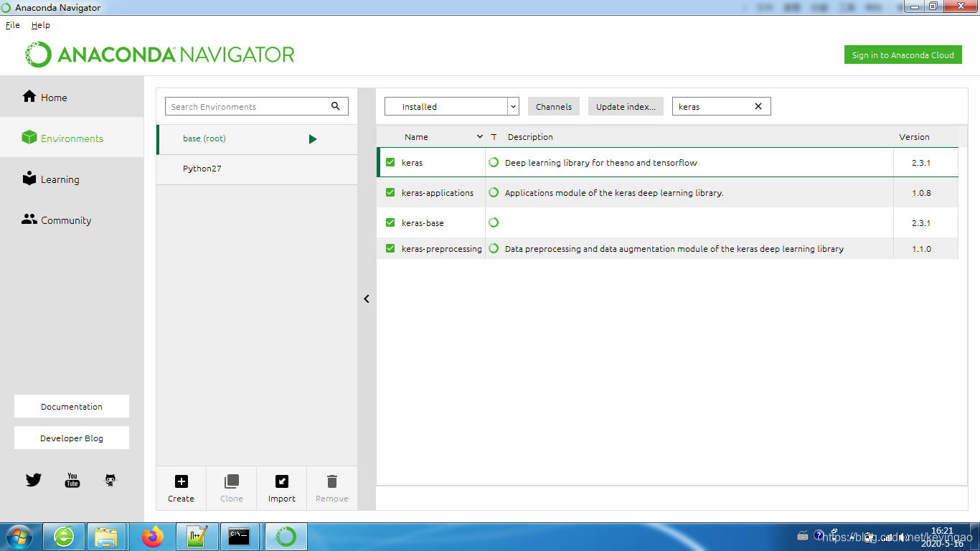Open the File menu
Image resolution: width=980 pixels, height=551 pixels.
point(13,25)
